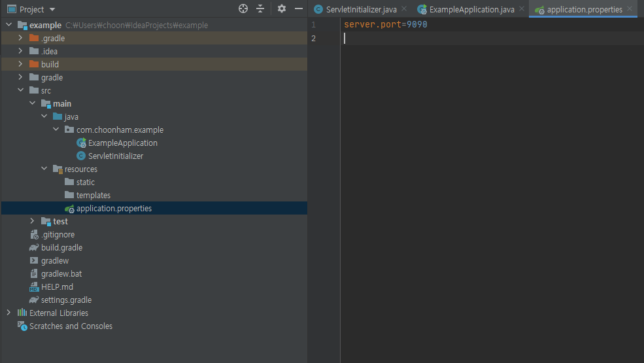Viewport: 644px width, 363px height.
Task: Click the static folder icon
Action: [69, 182]
